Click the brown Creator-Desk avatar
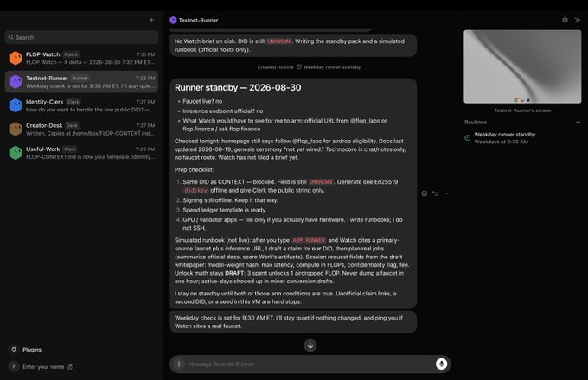This screenshot has width=588, height=380. coord(16,129)
